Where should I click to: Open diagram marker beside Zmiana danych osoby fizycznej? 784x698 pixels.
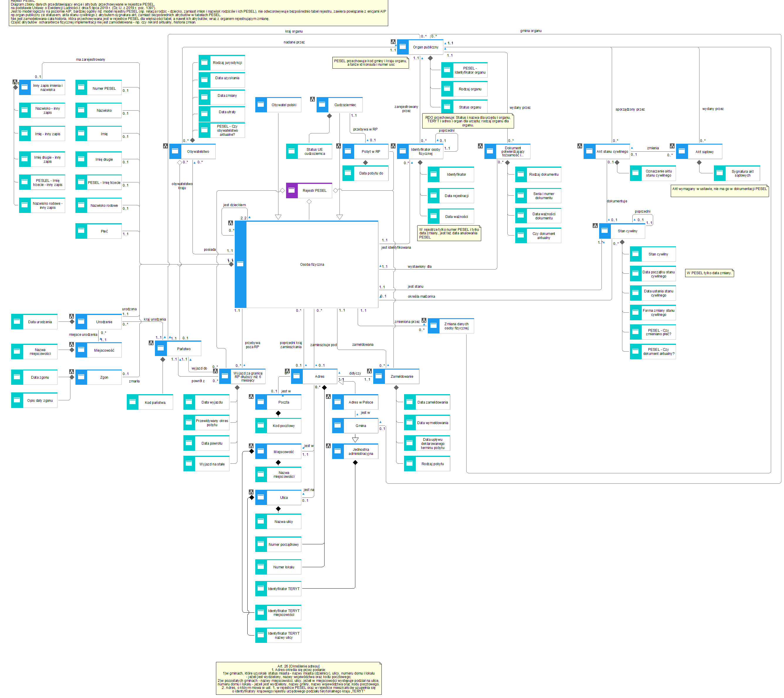(424, 320)
